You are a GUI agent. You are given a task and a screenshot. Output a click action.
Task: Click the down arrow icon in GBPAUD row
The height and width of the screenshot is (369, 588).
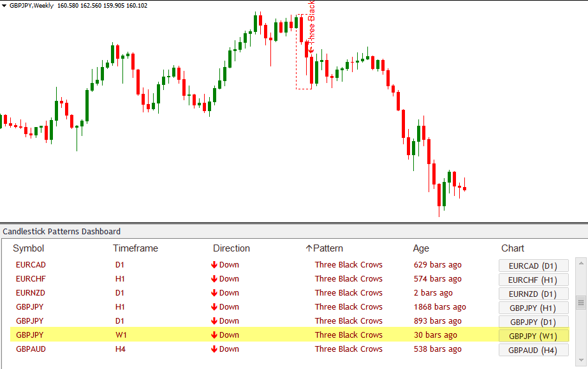(214, 349)
